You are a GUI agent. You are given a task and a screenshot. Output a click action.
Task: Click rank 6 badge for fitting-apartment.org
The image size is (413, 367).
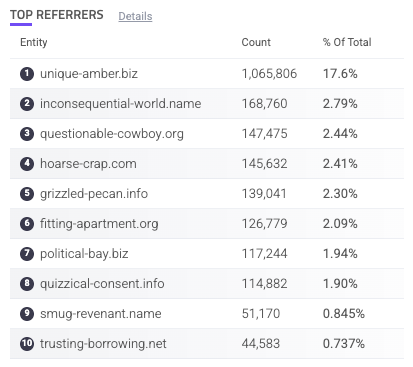[x=27, y=224]
